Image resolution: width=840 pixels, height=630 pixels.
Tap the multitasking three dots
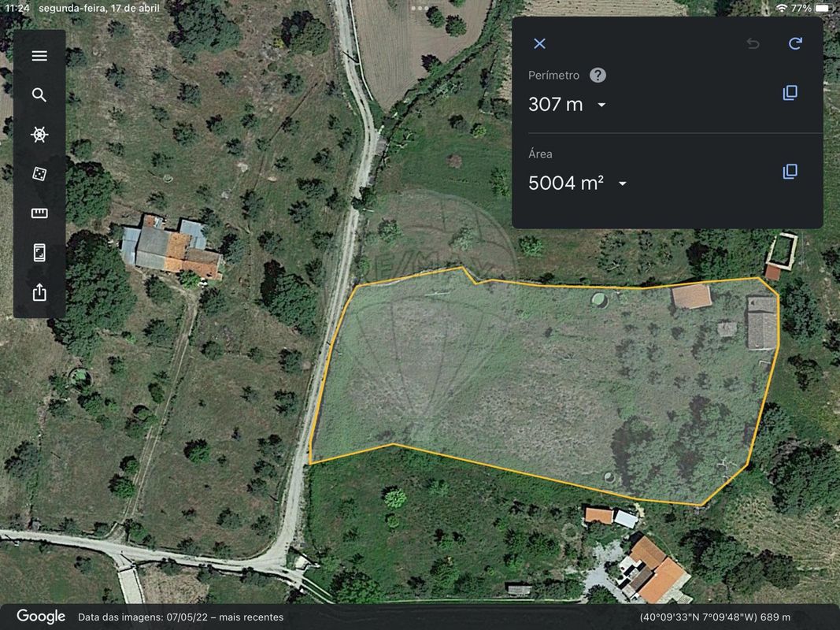click(x=420, y=8)
